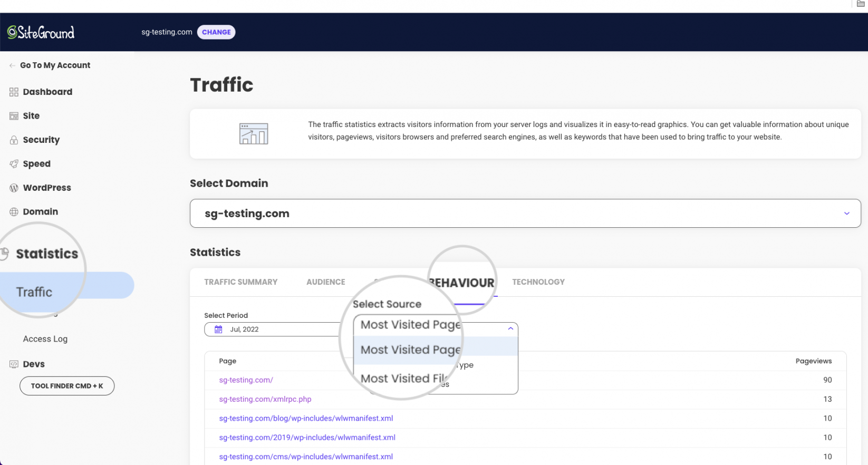Click the WordPress logo icon
The image size is (868, 465).
[x=14, y=188]
